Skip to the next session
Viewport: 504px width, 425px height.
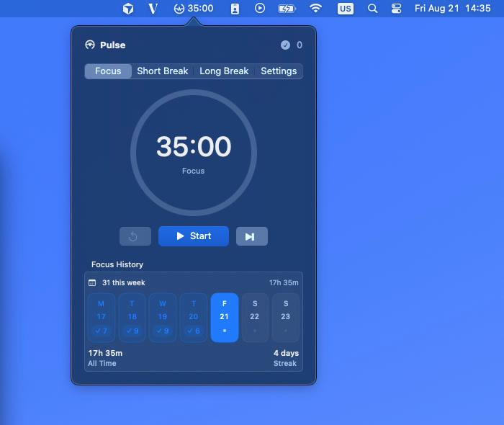click(252, 236)
